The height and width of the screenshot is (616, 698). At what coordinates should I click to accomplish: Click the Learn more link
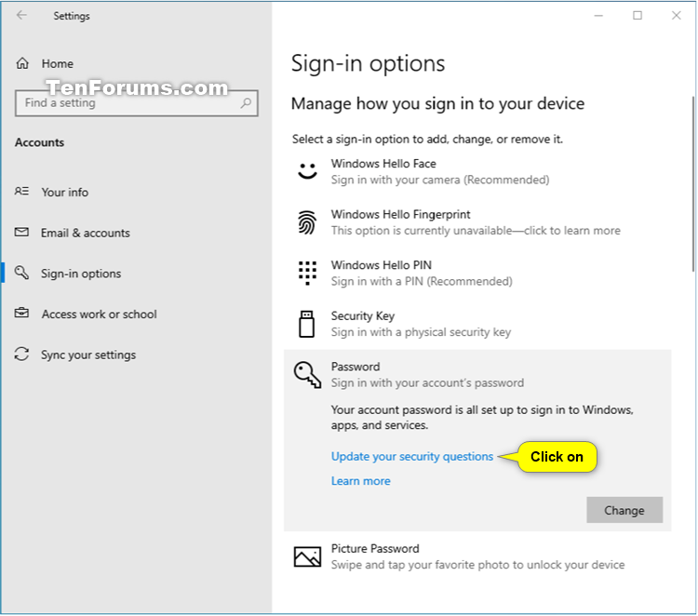click(360, 481)
